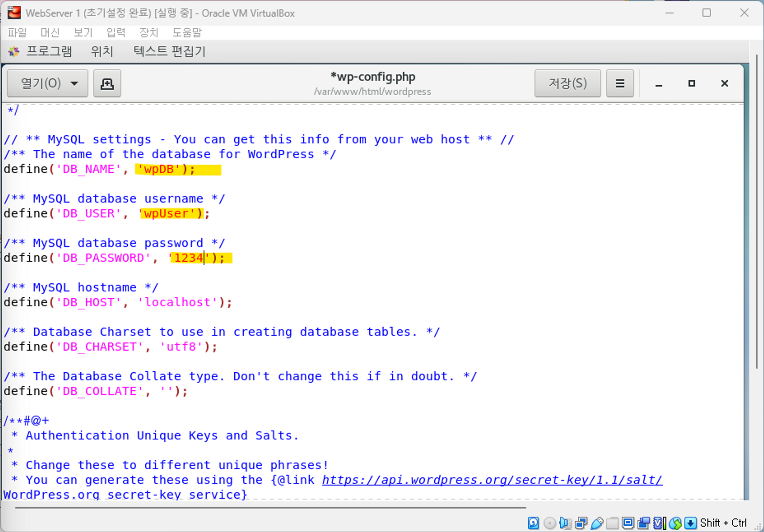Click the 'DB_COLLATE' constant text
The height and width of the screenshot is (532, 764).
(100, 391)
